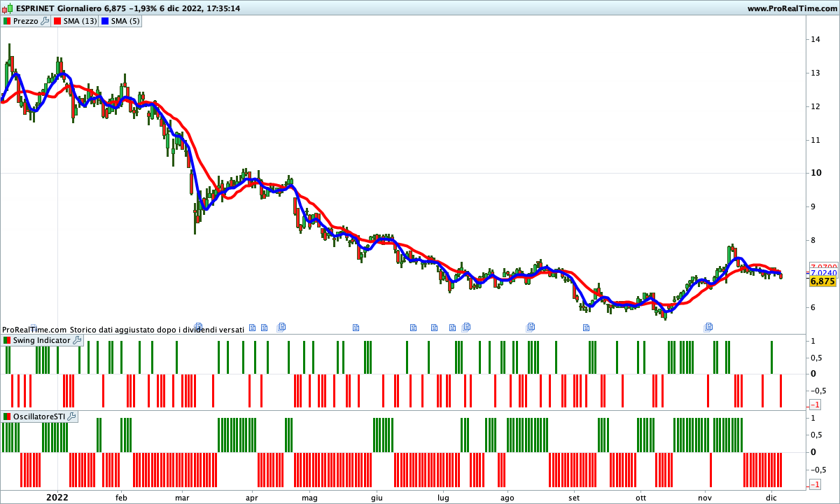
Task: Click the yellow 6,875 current price tag
Action: [822, 281]
